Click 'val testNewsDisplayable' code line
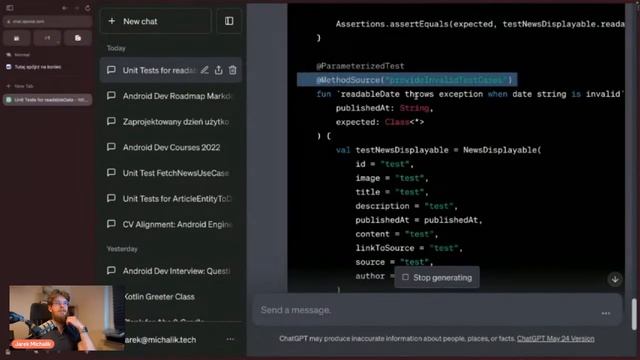The width and height of the screenshot is (640, 360). click(438, 150)
